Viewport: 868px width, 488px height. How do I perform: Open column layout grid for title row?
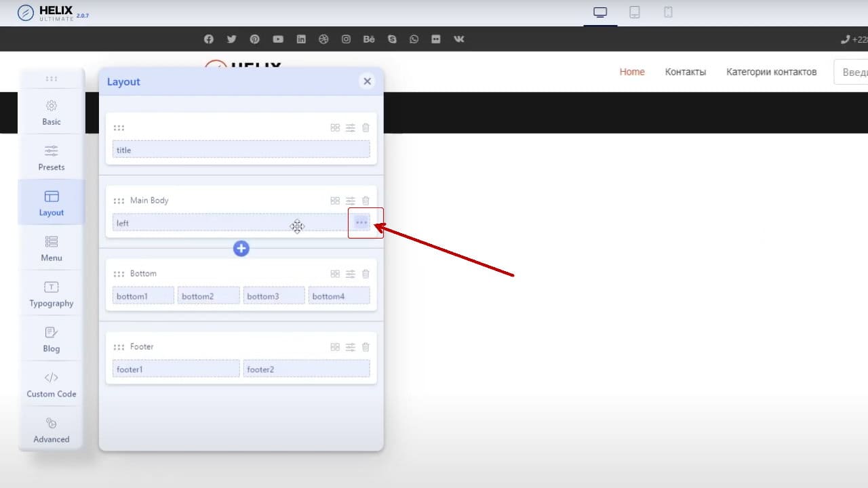pos(335,127)
